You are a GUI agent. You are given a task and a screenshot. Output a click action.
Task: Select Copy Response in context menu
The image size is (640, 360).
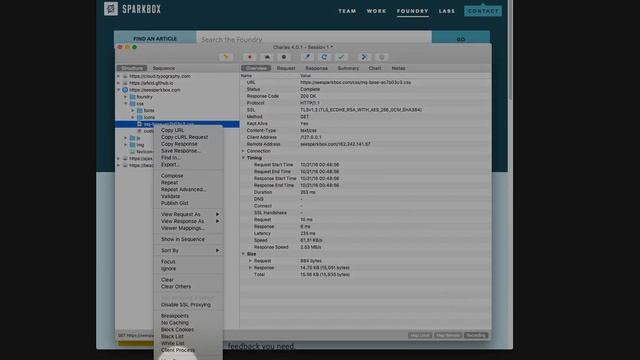pos(179,144)
